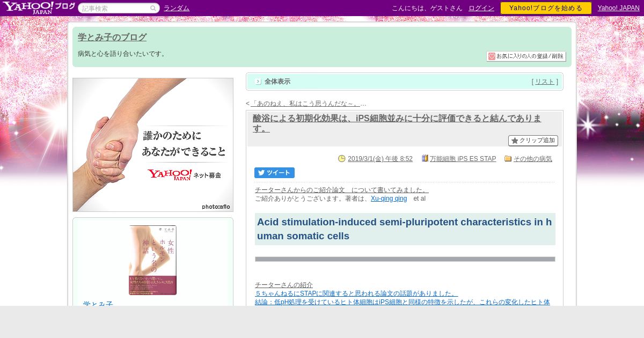Open the ランダム link
The height and width of the screenshot is (338, 644).
[177, 8]
